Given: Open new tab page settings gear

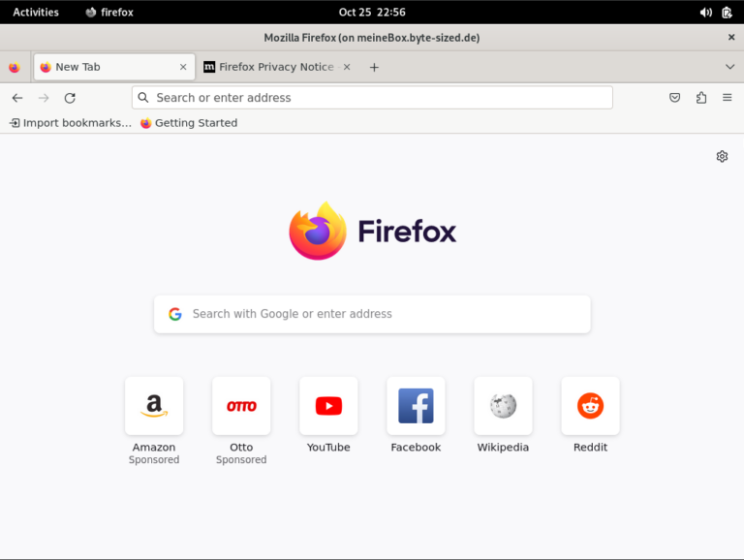Looking at the screenshot, I should [722, 156].
